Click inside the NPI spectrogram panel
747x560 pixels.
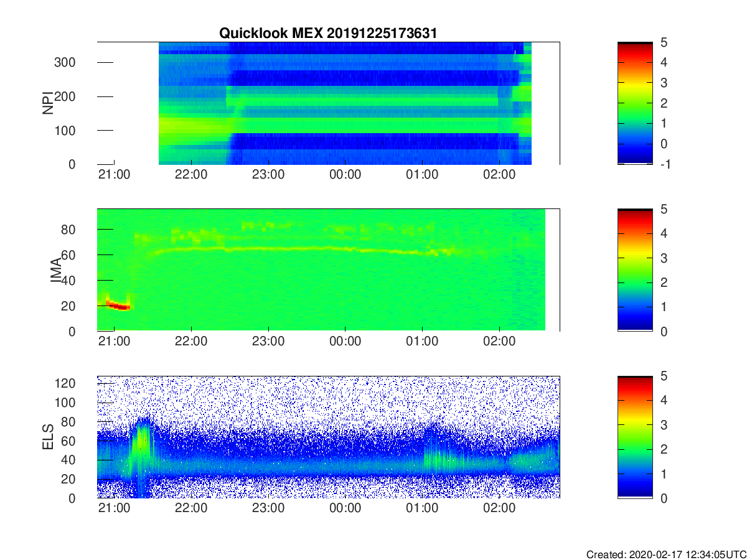tap(328, 103)
